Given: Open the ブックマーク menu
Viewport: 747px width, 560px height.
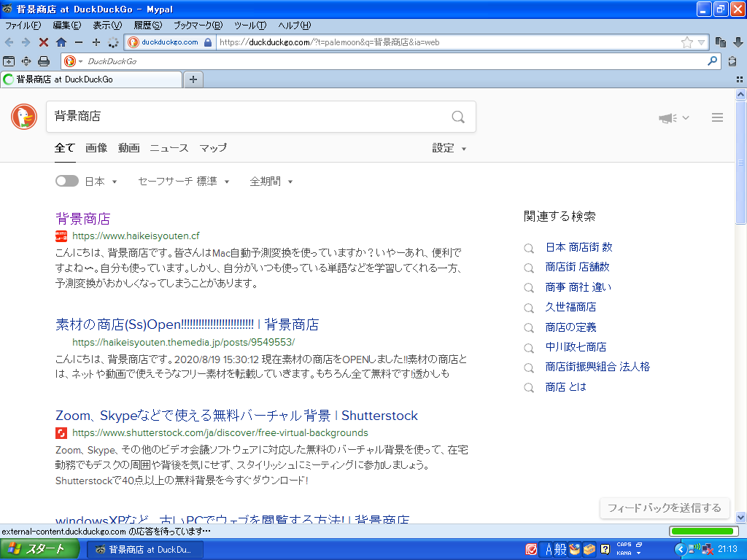Looking at the screenshot, I should [198, 26].
